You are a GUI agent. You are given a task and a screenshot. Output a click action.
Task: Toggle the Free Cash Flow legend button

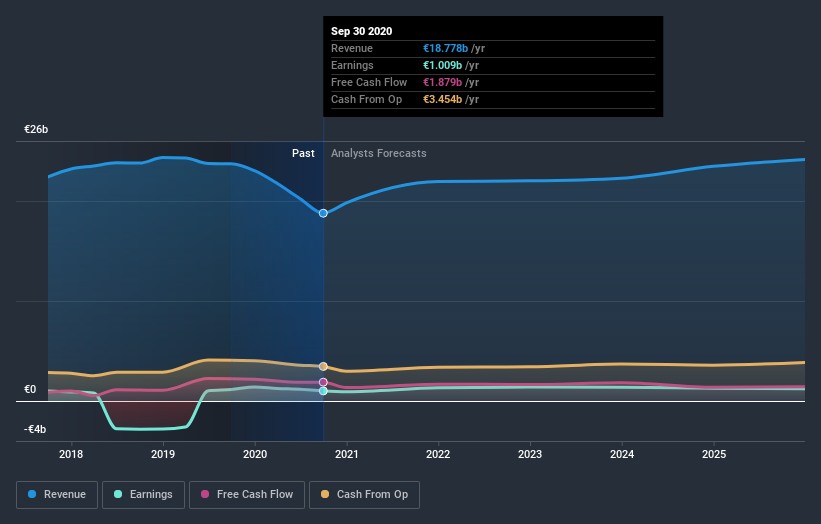pyautogui.click(x=247, y=495)
